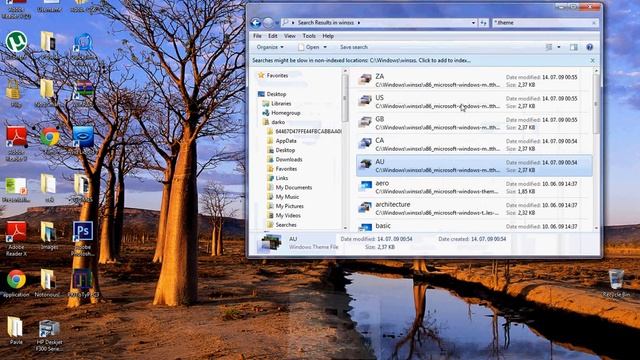Select Favorites in the navigation pane
The width and height of the screenshot is (640, 360).
[x=273, y=76]
